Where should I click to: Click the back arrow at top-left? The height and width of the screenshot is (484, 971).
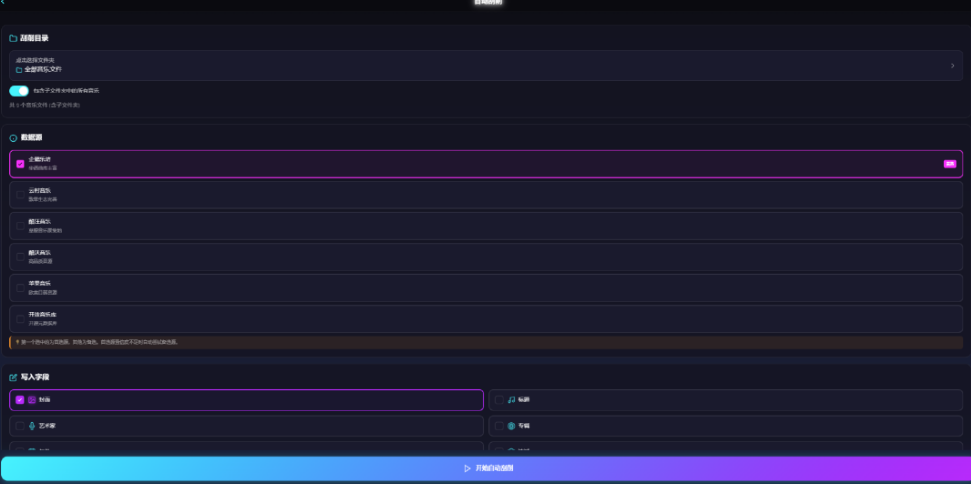click(x=3, y=2)
